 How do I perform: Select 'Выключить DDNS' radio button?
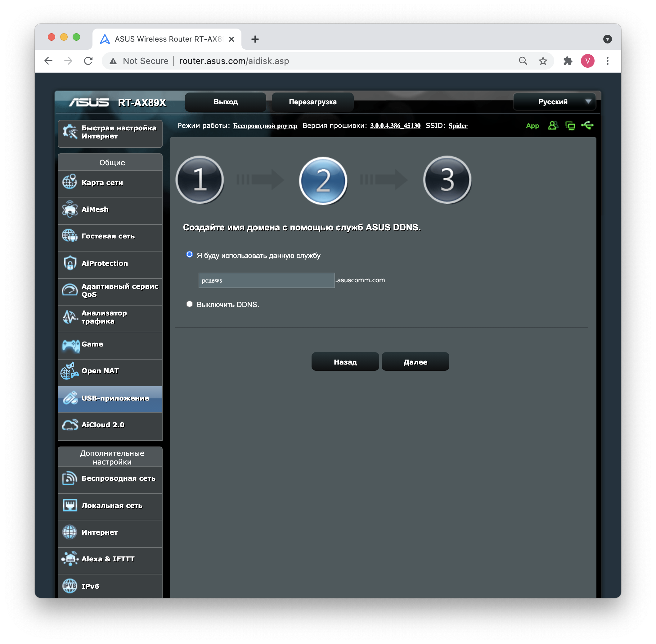coord(189,304)
